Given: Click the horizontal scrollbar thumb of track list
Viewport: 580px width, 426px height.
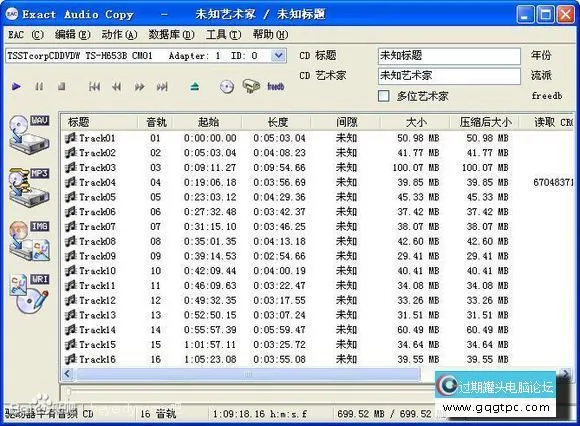Looking at the screenshot, I should 248,374.
